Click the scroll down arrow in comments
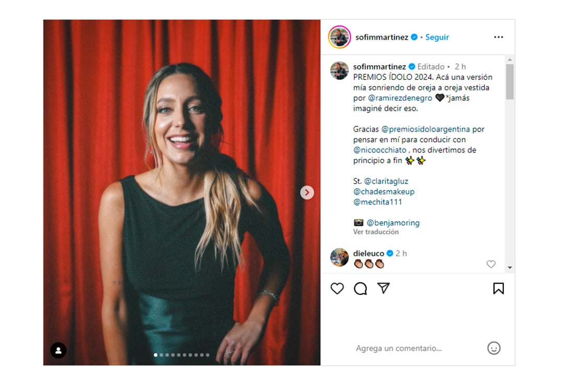 (x=510, y=268)
